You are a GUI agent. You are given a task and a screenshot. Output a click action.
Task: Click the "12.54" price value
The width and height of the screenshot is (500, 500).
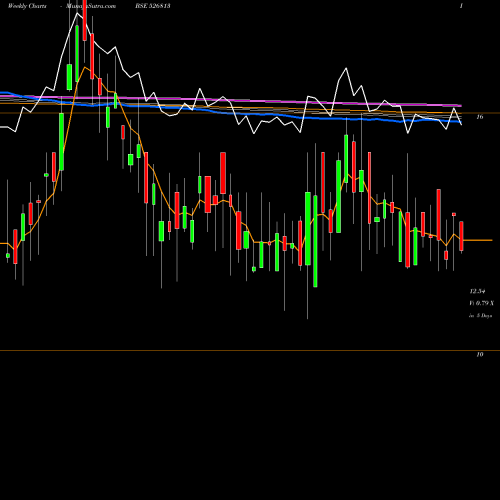tap(477, 291)
